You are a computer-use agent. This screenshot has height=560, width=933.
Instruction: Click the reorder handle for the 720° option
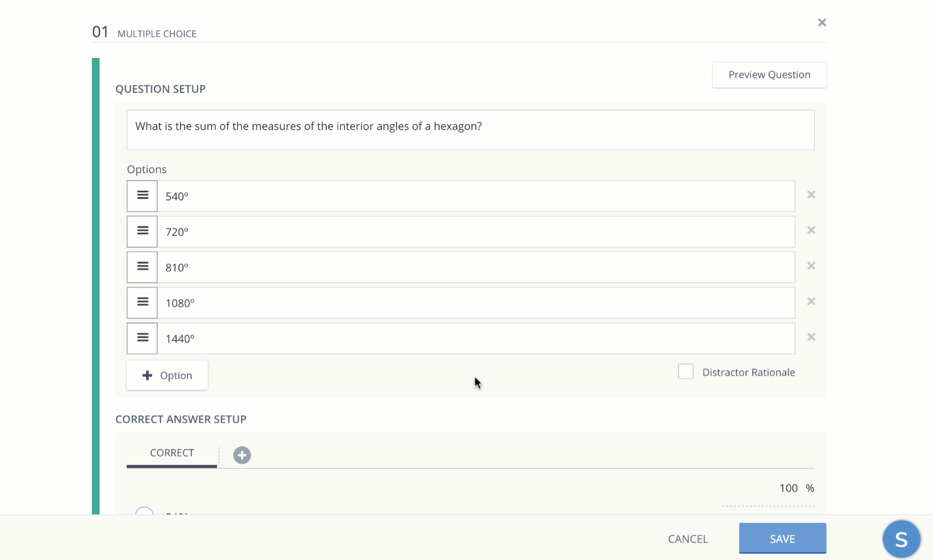point(142,231)
